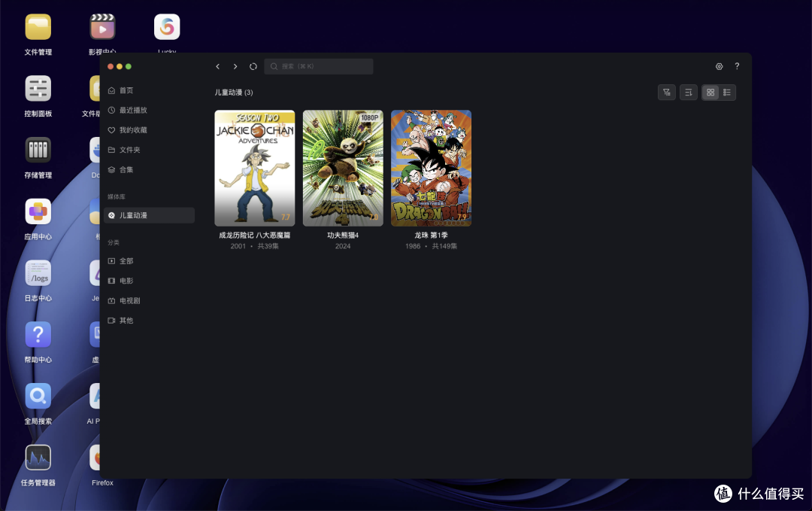Open 日志中心 desktop icon

[x=38, y=273]
